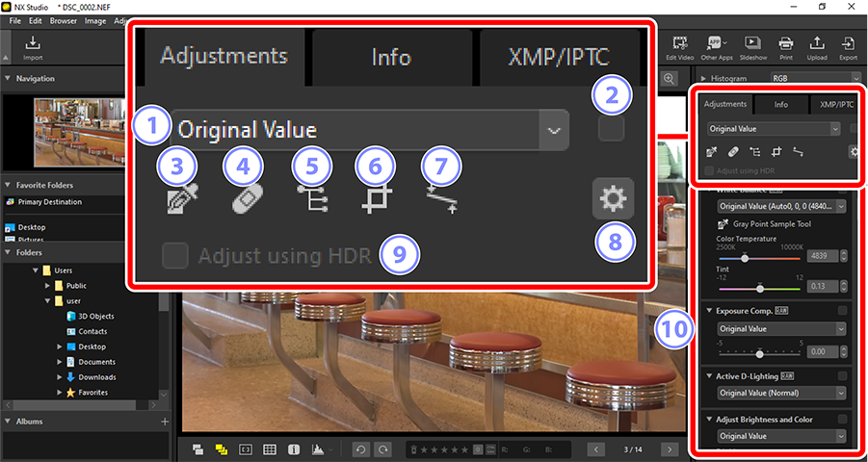Expand the Public folder in tree
Screen dimensions: 868x462
47,286
